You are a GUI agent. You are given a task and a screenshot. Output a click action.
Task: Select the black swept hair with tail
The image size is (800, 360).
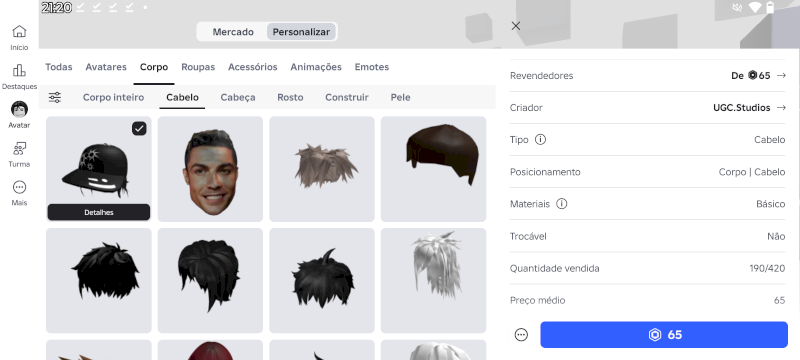(210, 280)
